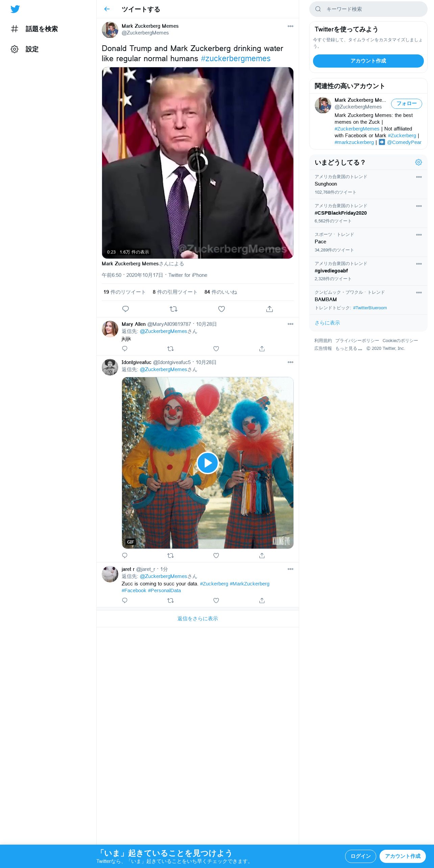Open the Sunghoon trend
The height and width of the screenshot is (868, 434).
pyautogui.click(x=368, y=185)
